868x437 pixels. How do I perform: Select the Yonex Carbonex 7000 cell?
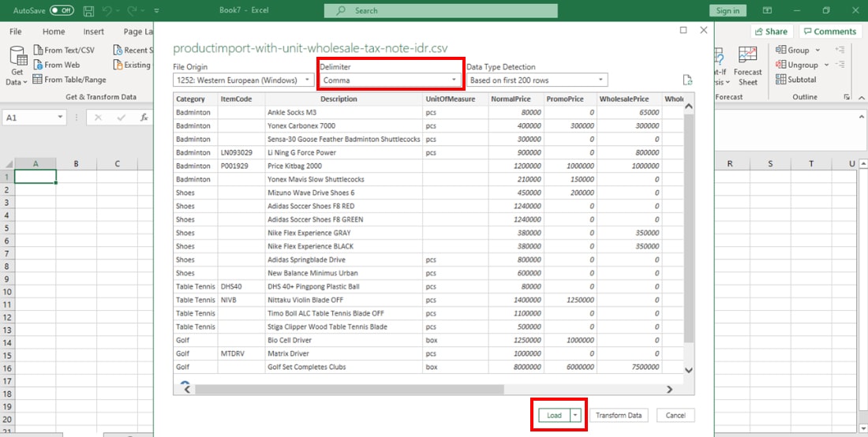point(344,125)
